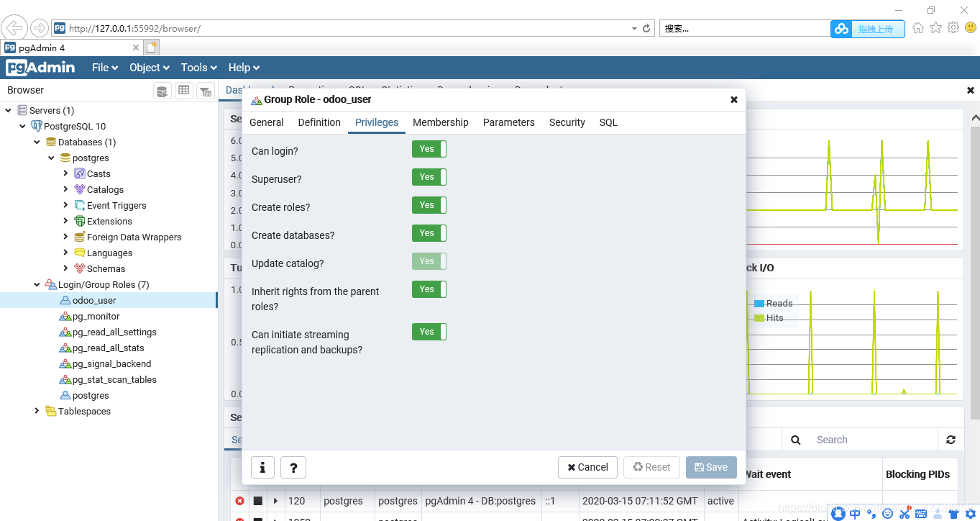Toggle the 'Update catalog?' switch
The width and height of the screenshot is (980, 521).
[x=429, y=261]
